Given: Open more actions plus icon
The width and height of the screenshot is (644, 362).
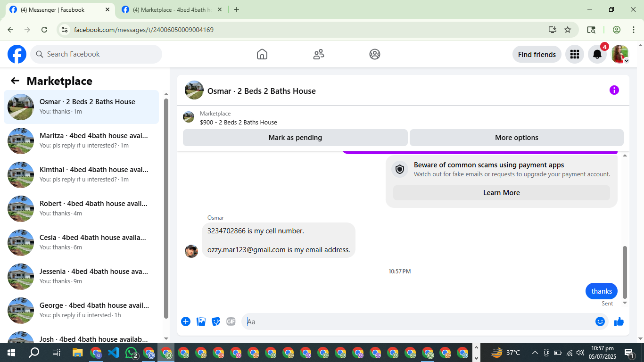Looking at the screenshot, I should (x=186, y=321).
